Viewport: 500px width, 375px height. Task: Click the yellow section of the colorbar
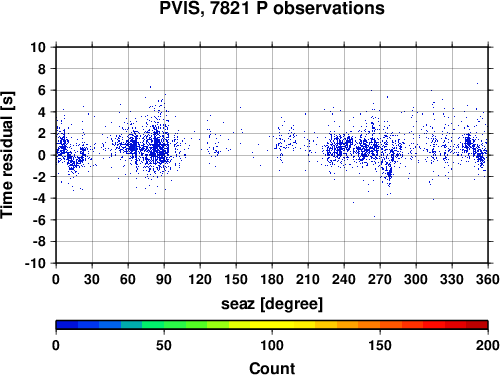[272, 325]
